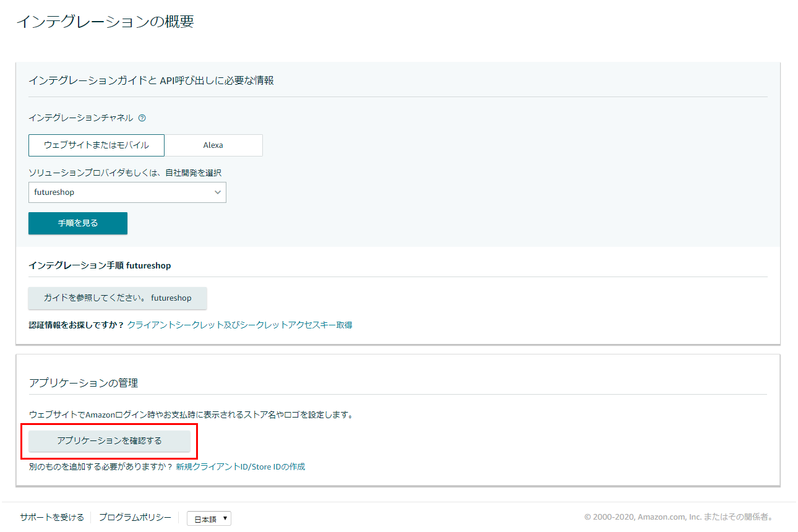Select the ウェブサイトまたはモバイル channel
Screen dimensions: 798x532
[96, 145]
